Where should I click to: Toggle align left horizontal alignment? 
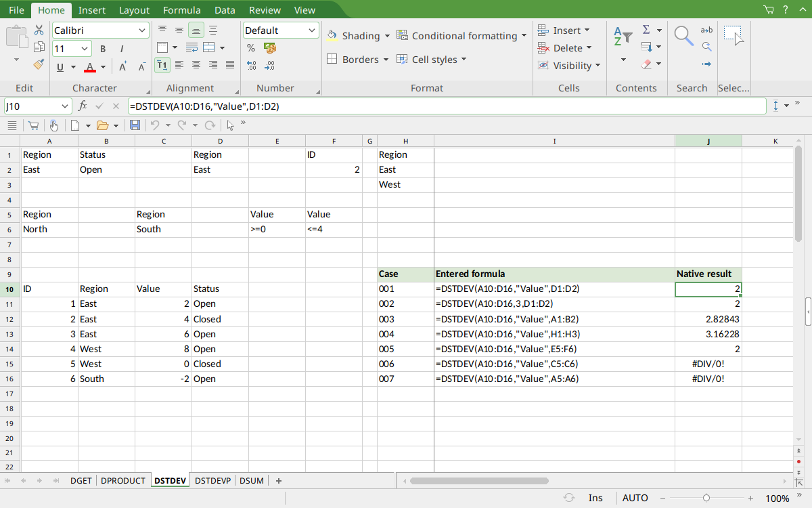[179, 65]
